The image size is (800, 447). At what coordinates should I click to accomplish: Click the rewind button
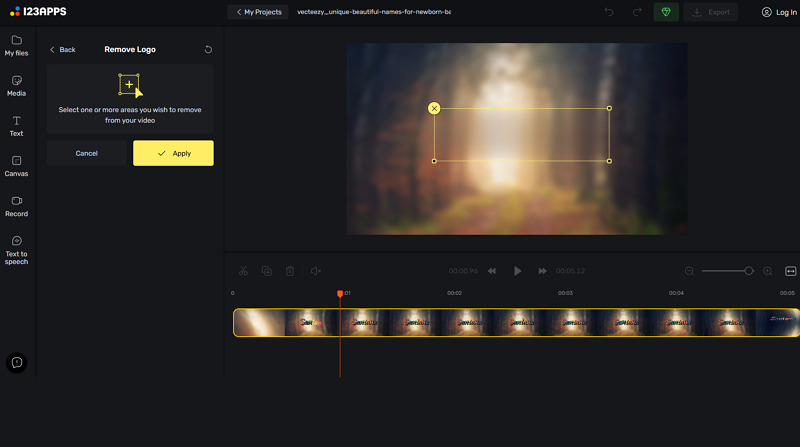pos(492,271)
